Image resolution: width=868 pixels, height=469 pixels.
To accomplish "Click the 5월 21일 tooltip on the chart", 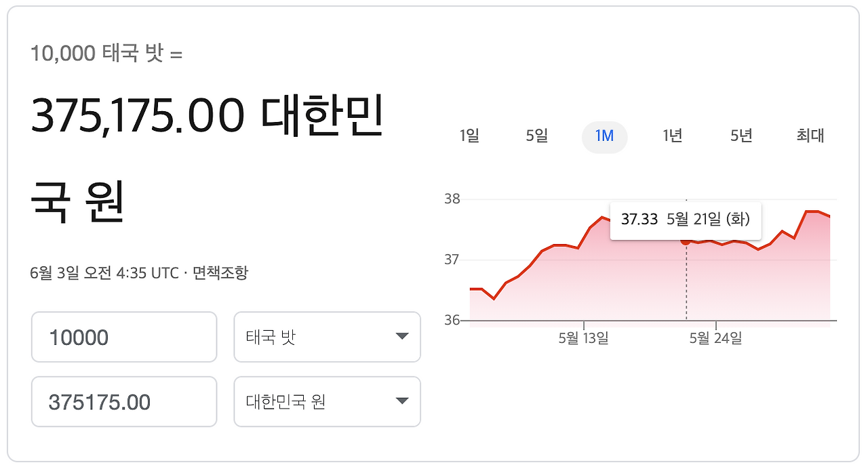I will click(685, 220).
